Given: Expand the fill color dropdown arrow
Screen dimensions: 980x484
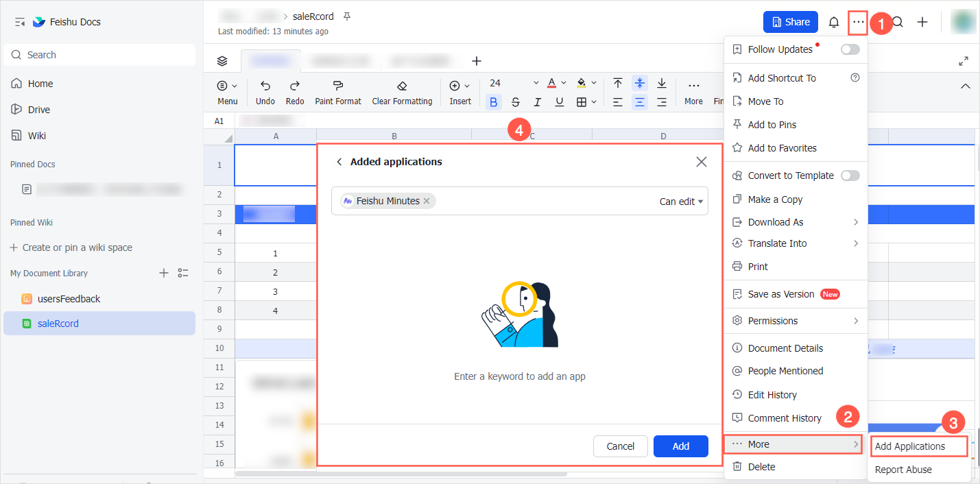Looking at the screenshot, I should 594,83.
